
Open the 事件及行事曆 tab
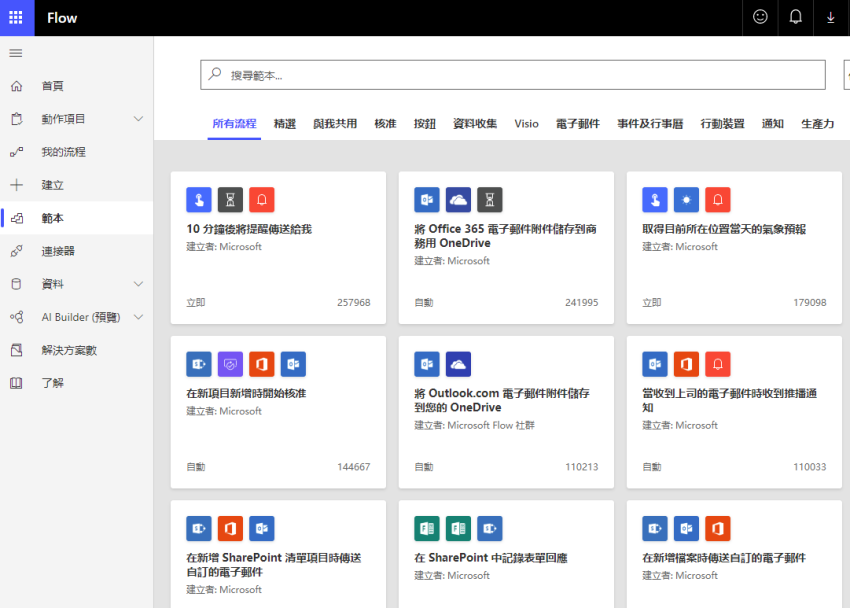(650, 124)
